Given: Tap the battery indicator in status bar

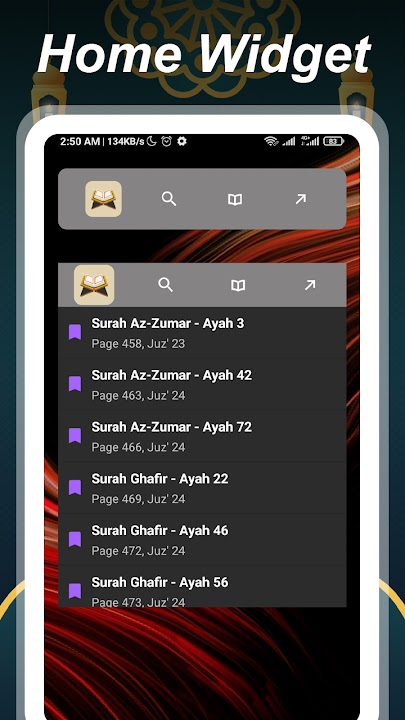Looking at the screenshot, I should click(x=333, y=141).
